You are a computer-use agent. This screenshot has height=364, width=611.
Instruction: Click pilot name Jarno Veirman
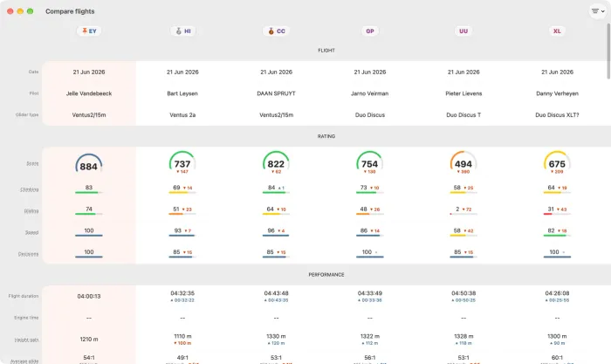(370, 93)
